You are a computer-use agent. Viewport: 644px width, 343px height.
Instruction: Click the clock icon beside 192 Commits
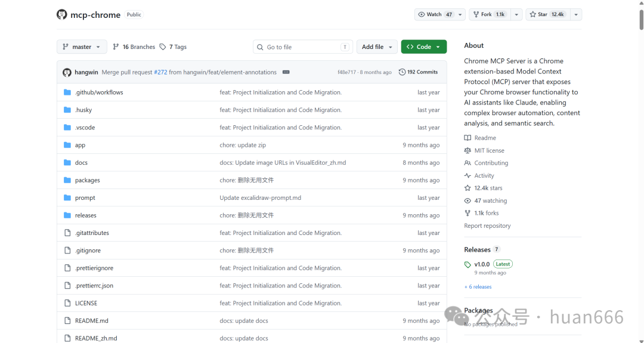[x=402, y=72]
